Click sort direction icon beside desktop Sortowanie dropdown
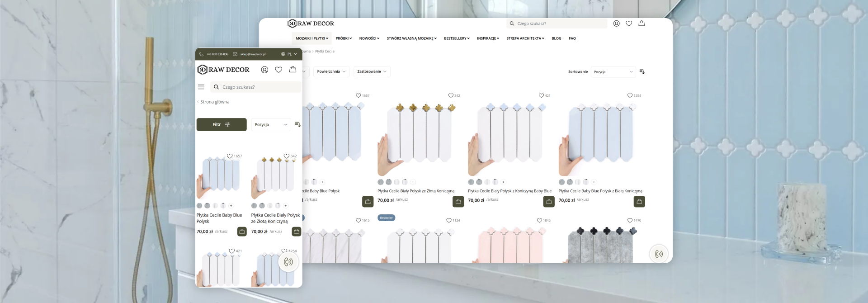This screenshot has width=868, height=303. point(642,72)
